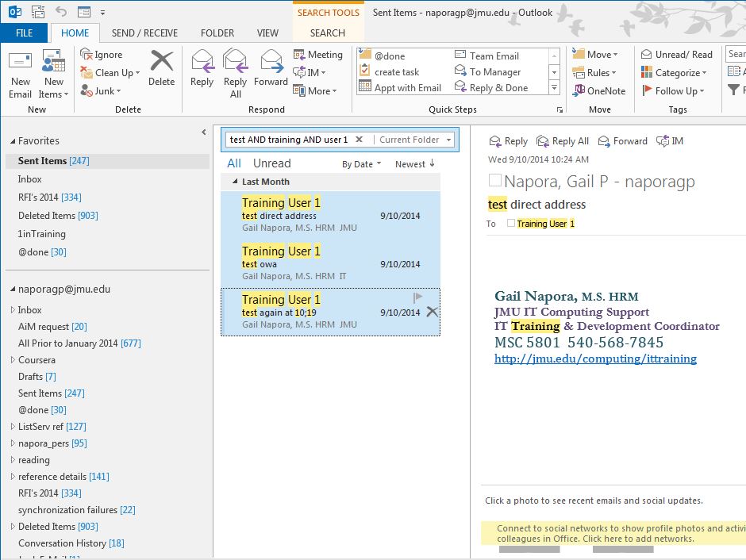Screen dimensions: 746x560
Task: Flag the 'test again at 10;19' message
Action: pyautogui.click(x=417, y=298)
